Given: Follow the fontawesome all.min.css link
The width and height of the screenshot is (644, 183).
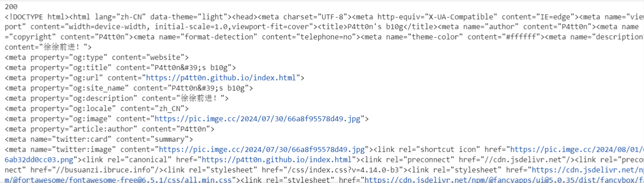Looking at the screenshot, I should tap(120, 180).
